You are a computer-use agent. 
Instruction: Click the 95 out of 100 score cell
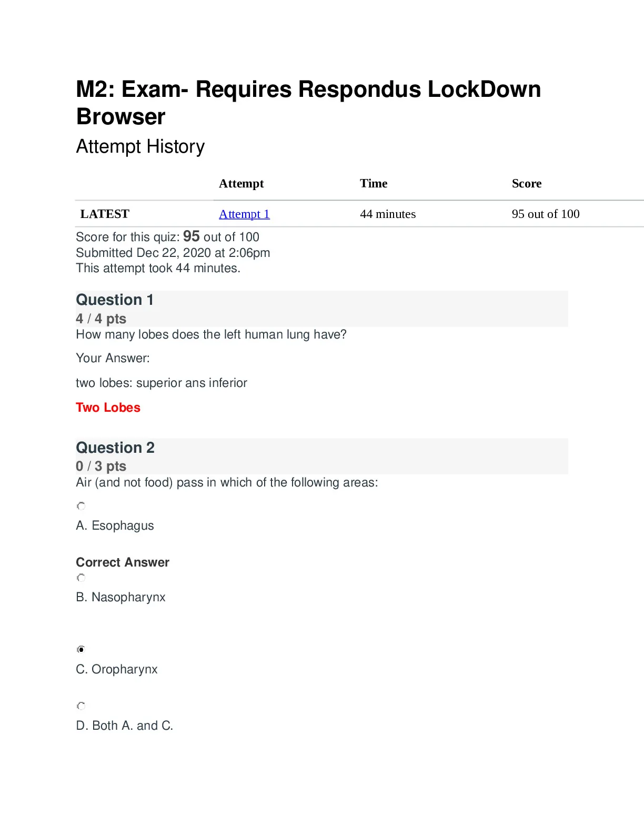point(546,214)
